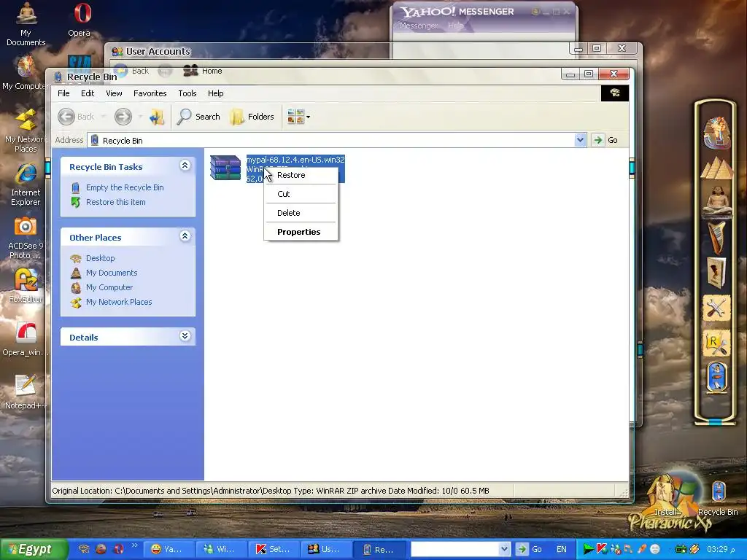Click the Back button in Recycle Bin toolbar
The height and width of the screenshot is (560, 747).
pos(76,117)
